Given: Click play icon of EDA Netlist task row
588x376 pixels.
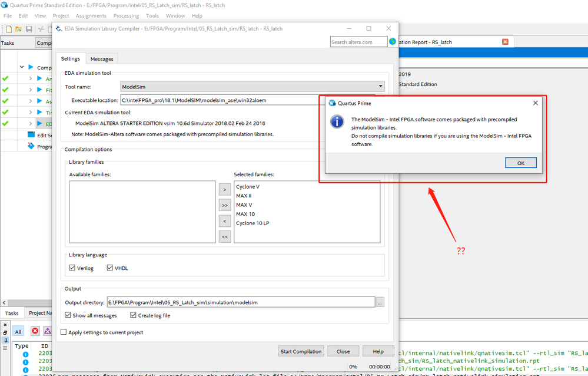Looking at the screenshot, I should click(39, 123).
